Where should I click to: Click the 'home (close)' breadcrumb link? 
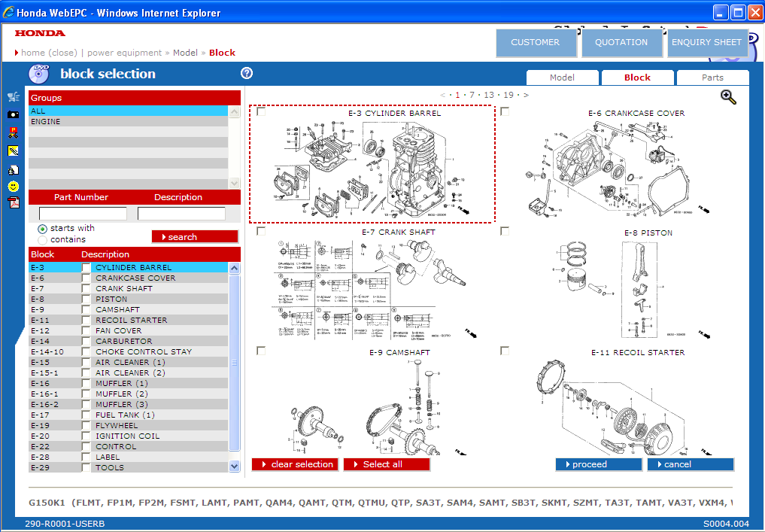point(49,53)
